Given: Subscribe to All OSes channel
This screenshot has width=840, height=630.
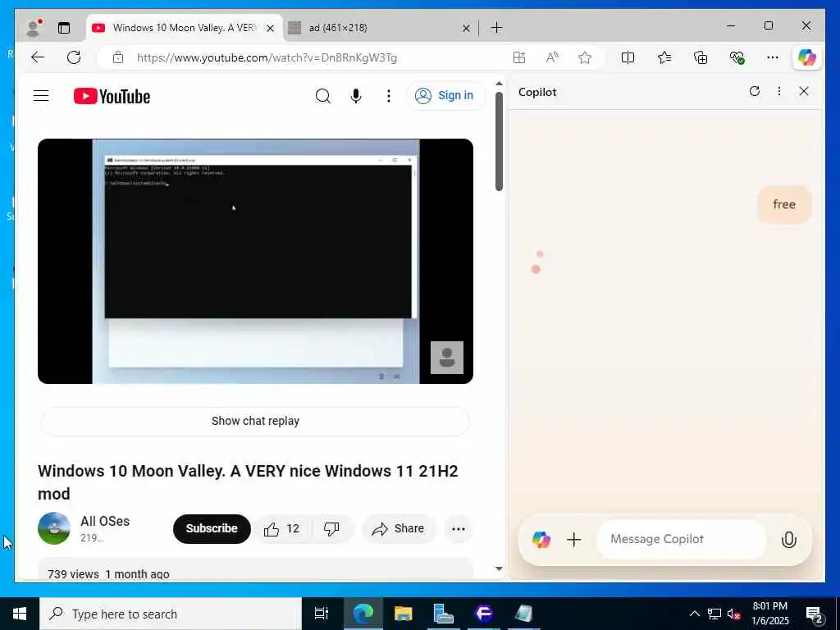Looking at the screenshot, I should pyautogui.click(x=212, y=529).
